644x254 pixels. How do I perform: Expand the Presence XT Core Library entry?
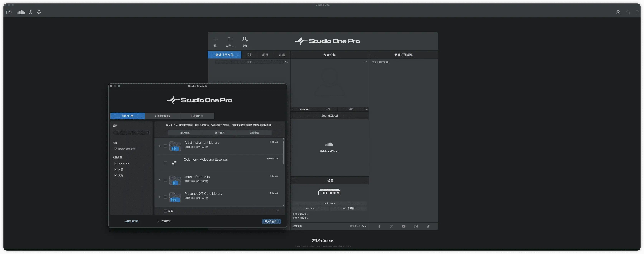pyautogui.click(x=159, y=197)
